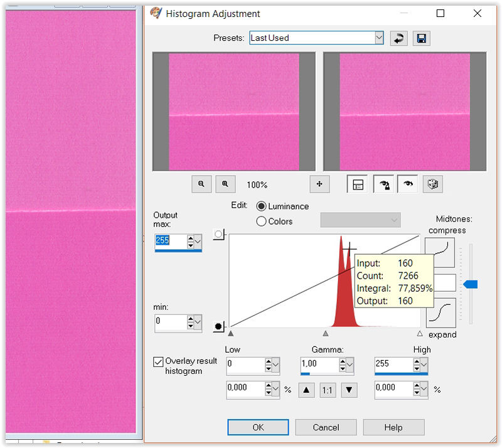Image resolution: width=502 pixels, height=448 pixels.
Task: Open the Presets dropdown list
Action: coord(379,38)
